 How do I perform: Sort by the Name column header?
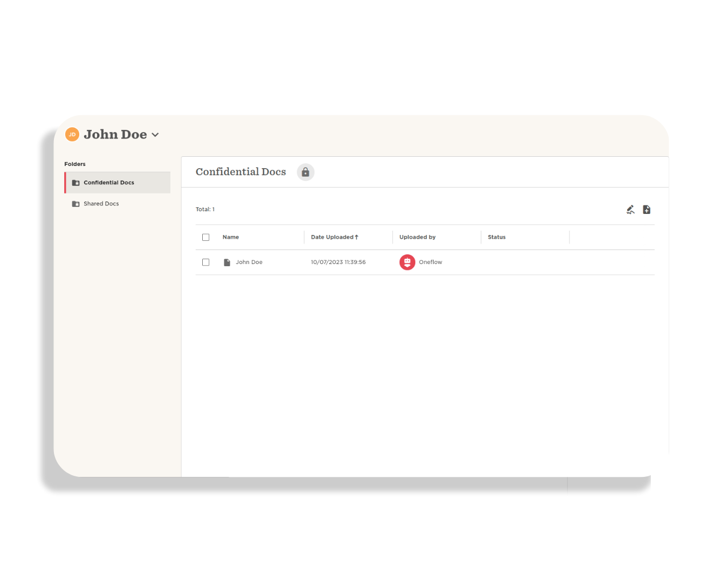pyautogui.click(x=231, y=237)
